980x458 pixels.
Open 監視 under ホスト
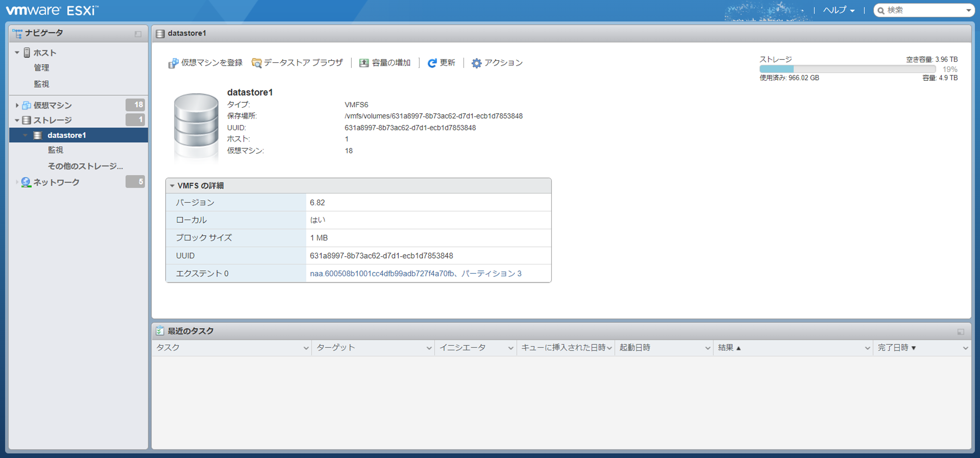click(42, 84)
